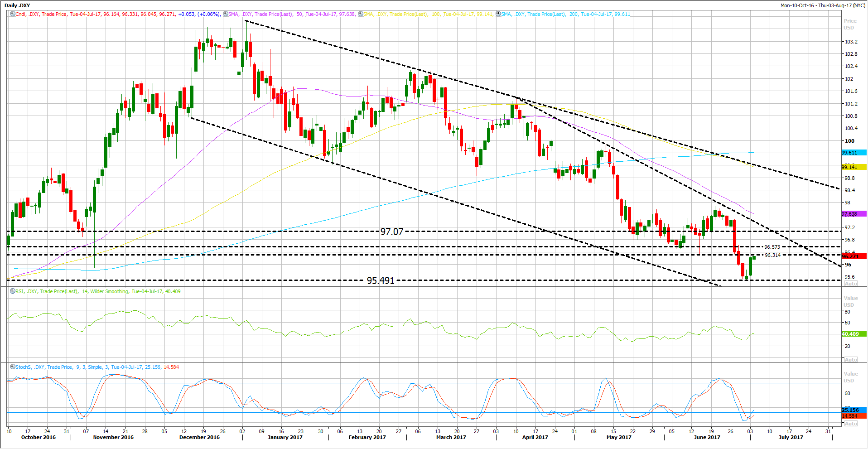868x449 pixels.
Task: Click the yellow 99.141 price tag
Action: (854, 167)
